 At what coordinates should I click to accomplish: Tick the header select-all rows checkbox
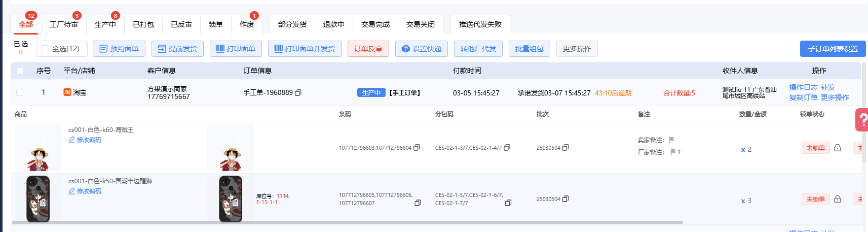[x=20, y=71]
